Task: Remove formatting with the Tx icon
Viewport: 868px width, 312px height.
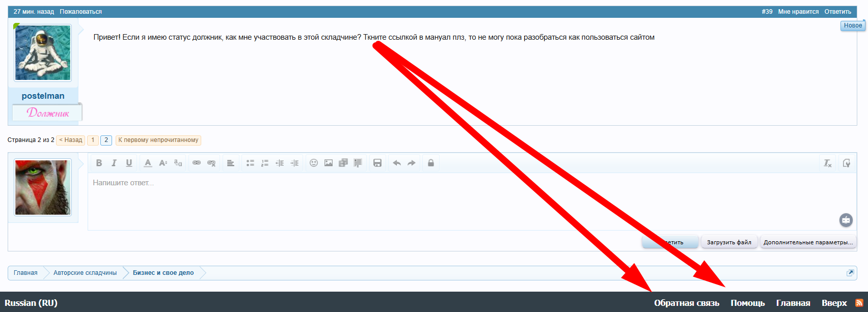Action: [x=828, y=163]
